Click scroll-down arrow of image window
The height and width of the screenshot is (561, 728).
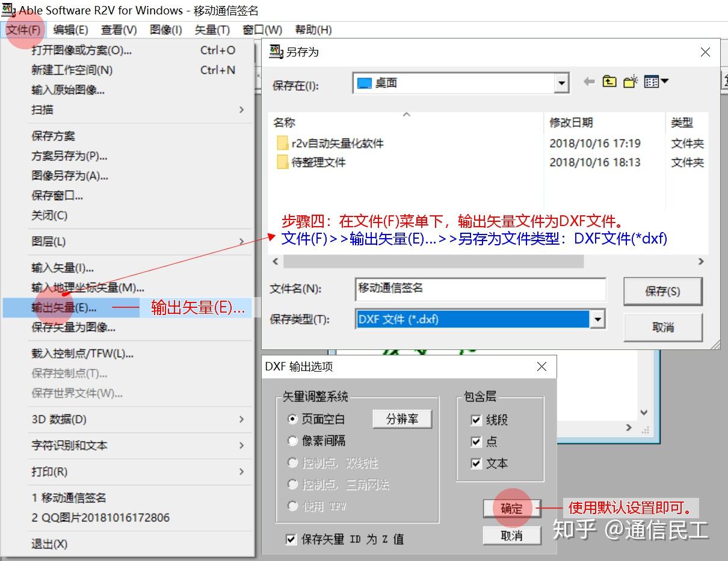coord(644,413)
